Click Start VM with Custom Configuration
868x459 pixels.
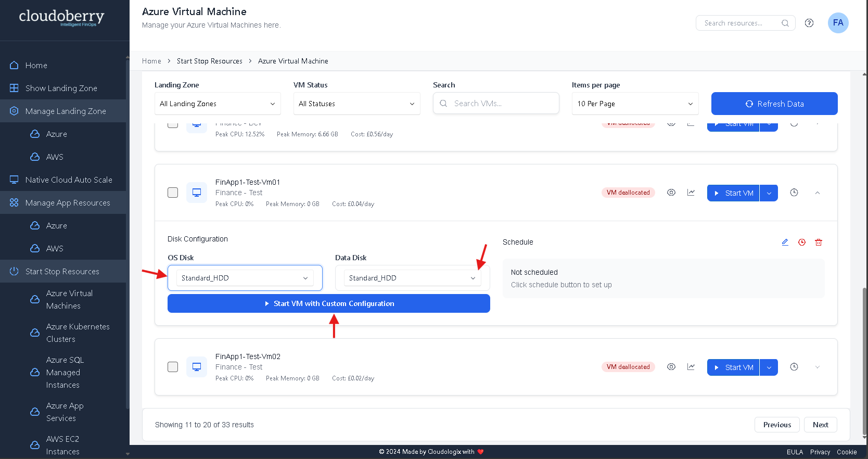tap(329, 303)
